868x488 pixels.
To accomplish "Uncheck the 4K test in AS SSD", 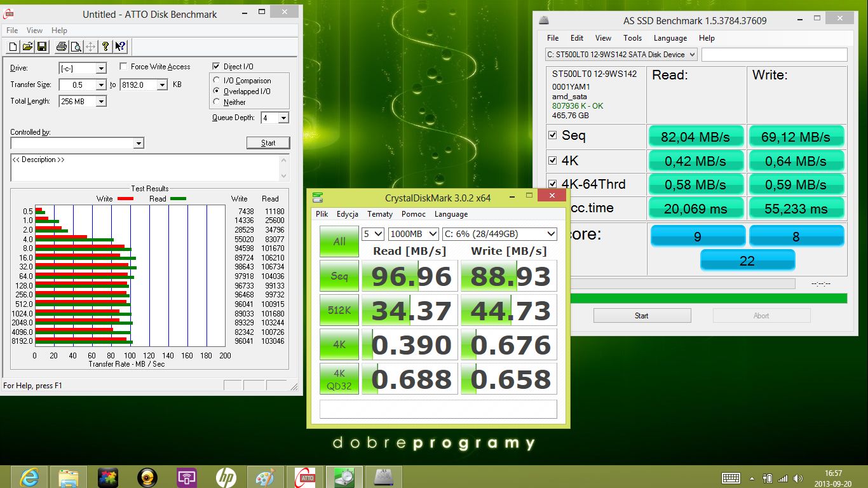I will coord(553,160).
